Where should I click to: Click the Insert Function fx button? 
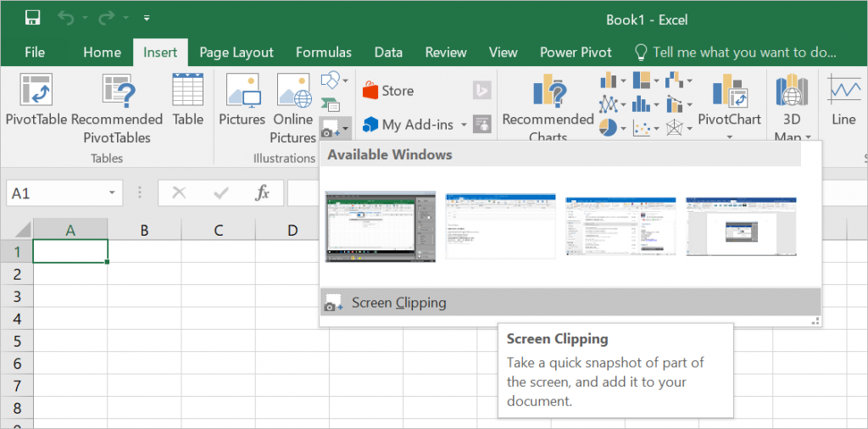click(263, 192)
